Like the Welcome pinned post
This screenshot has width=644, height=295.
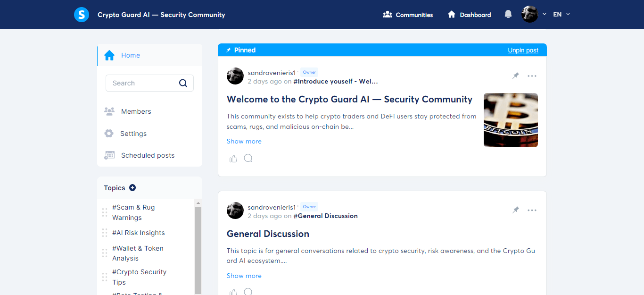[233, 159]
